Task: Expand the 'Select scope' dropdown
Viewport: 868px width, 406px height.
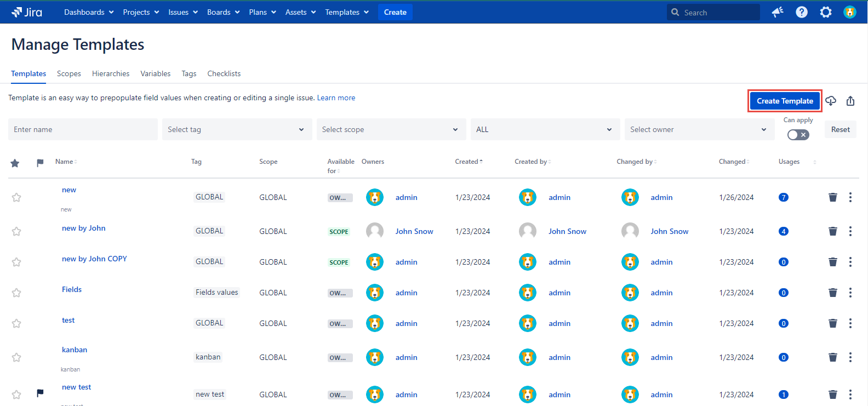Action: tap(391, 129)
